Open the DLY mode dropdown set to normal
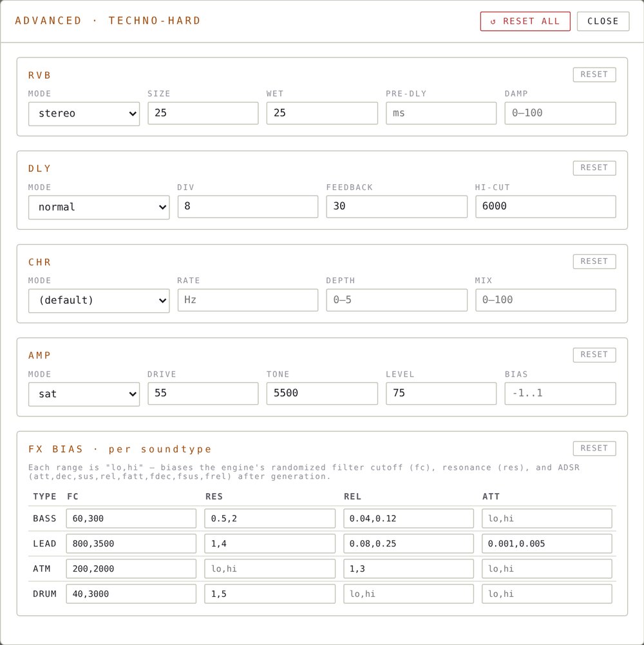This screenshot has width=644, height=645. point(99,207)
